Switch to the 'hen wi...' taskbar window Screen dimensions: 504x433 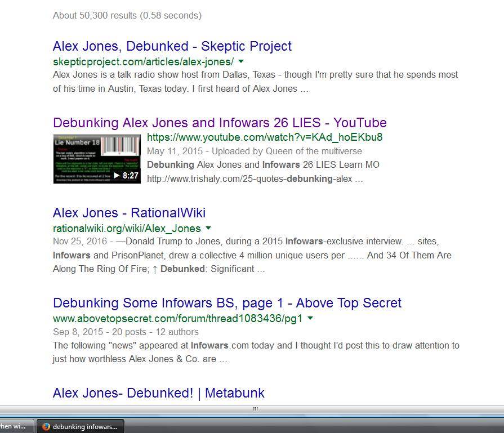[x=14, y=426]
